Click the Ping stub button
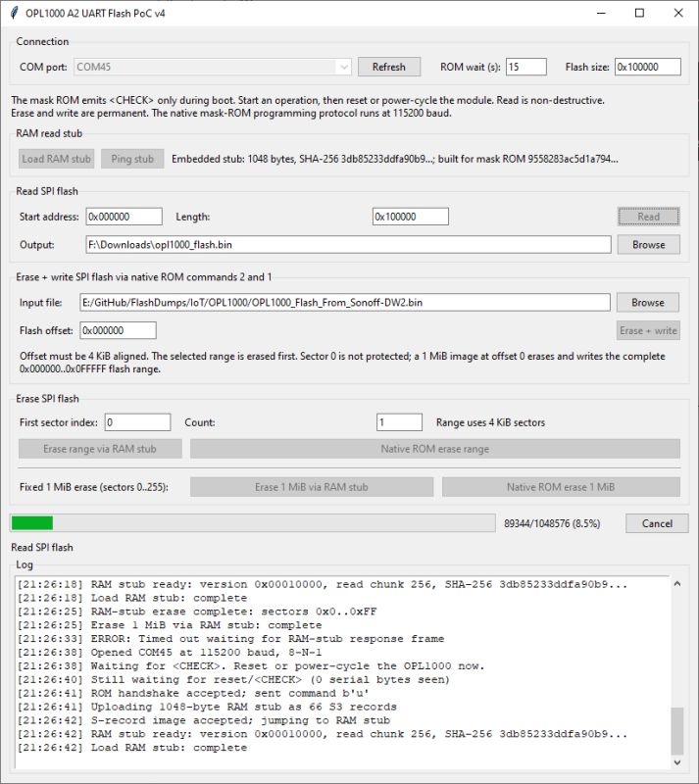 click(132, 159)
